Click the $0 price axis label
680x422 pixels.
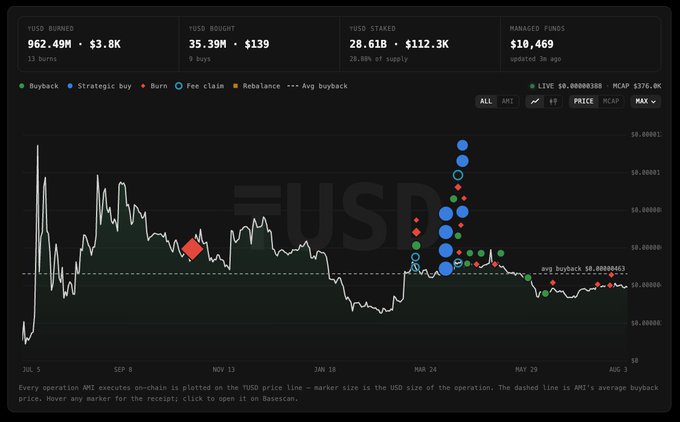(x=634, y=360)
